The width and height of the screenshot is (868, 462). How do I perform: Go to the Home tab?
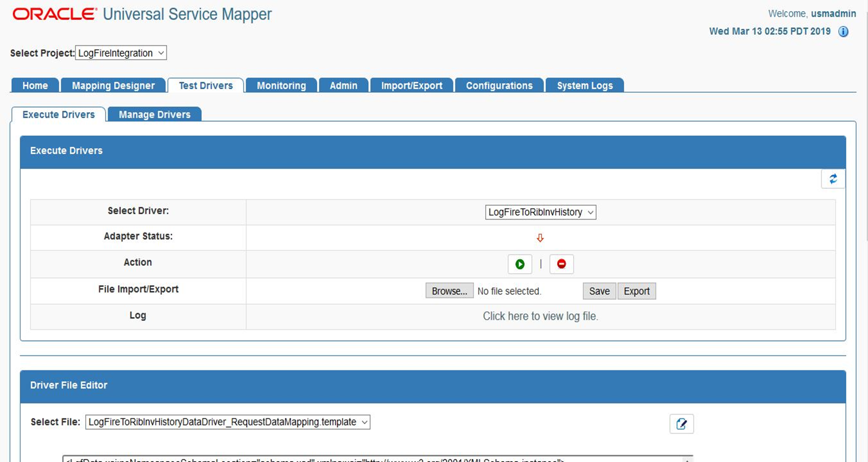coord(35,85)
